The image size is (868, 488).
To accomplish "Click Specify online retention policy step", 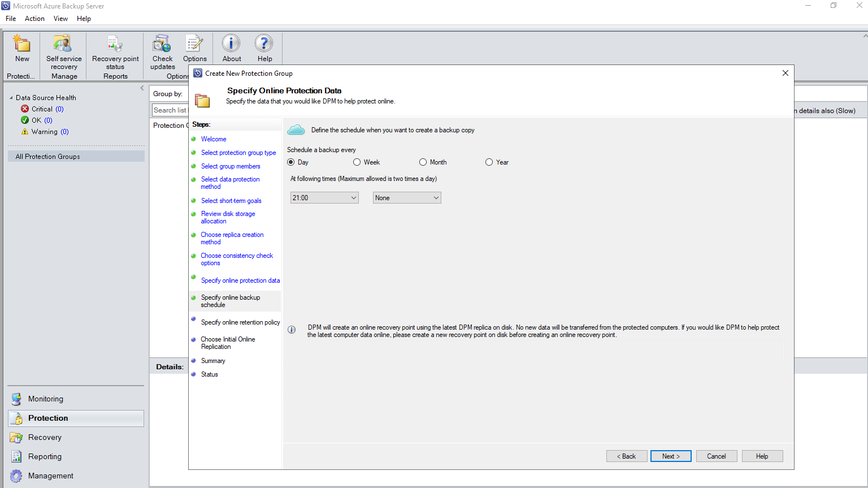I will [240, 322].
